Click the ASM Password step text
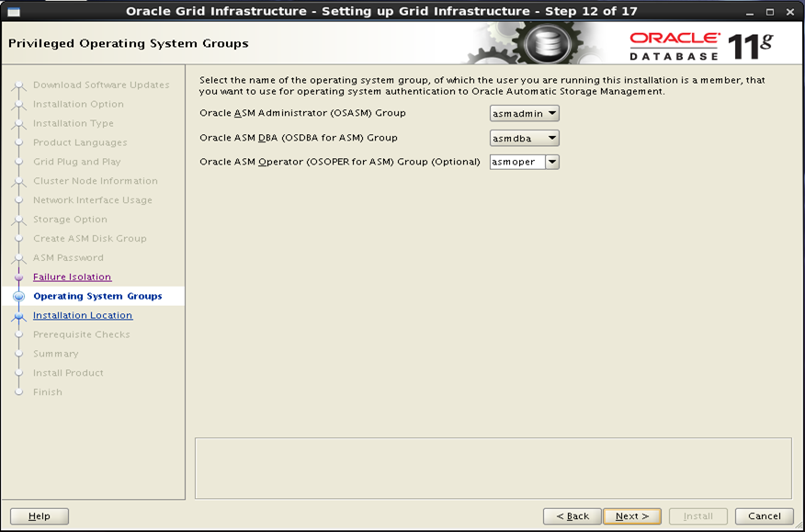Viewport: 805px width, 532px height. (68, 258)
